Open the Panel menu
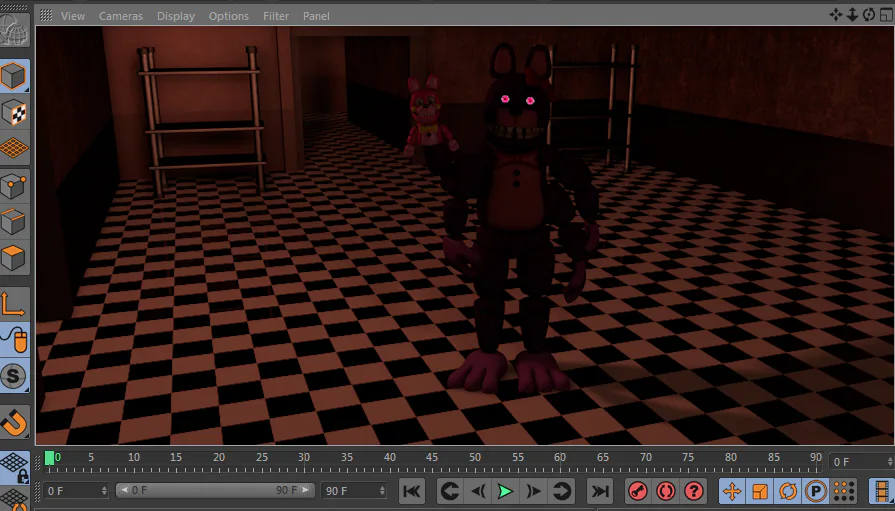The image size is (895, 511). [x=316, y=16]
